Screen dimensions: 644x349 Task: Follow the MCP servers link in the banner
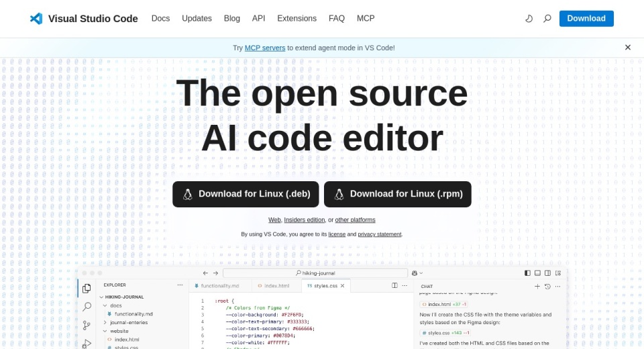265,48
